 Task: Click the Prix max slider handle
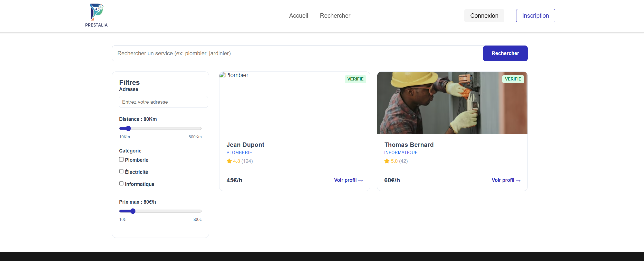[133, 211]
